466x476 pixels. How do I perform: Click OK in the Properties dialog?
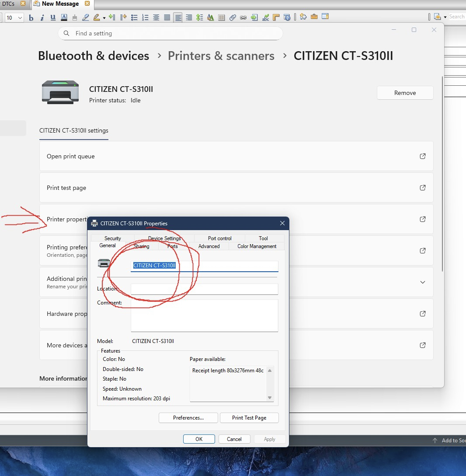click(x=199, y=439)
